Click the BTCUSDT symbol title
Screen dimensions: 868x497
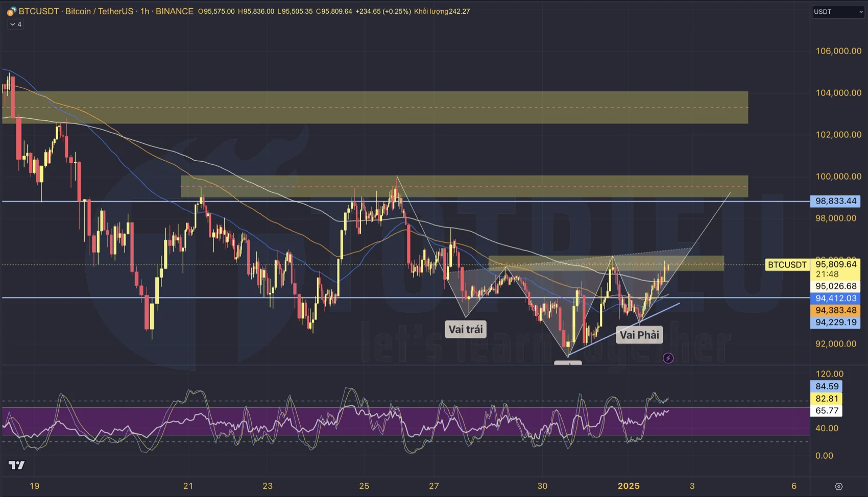[39, 11]
